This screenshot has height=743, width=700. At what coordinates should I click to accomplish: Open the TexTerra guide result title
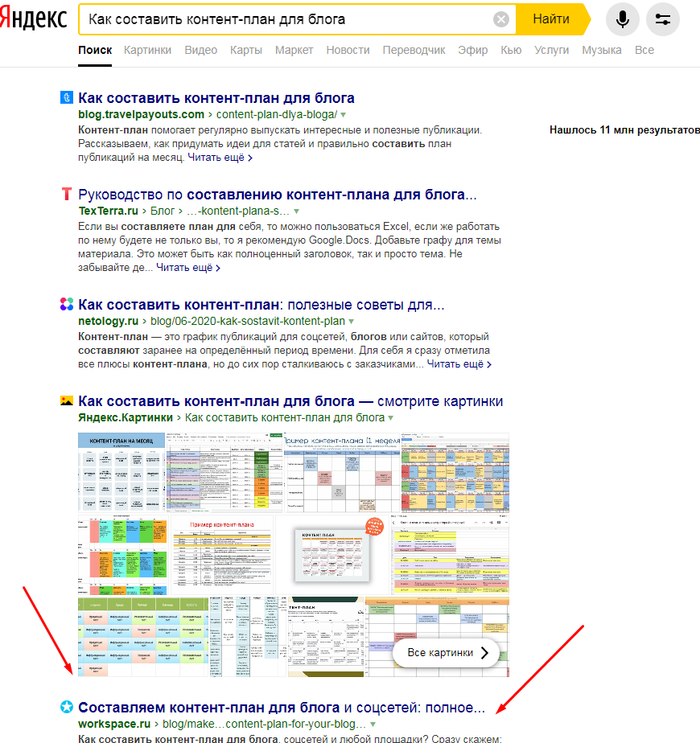click(x=278, y=195)
